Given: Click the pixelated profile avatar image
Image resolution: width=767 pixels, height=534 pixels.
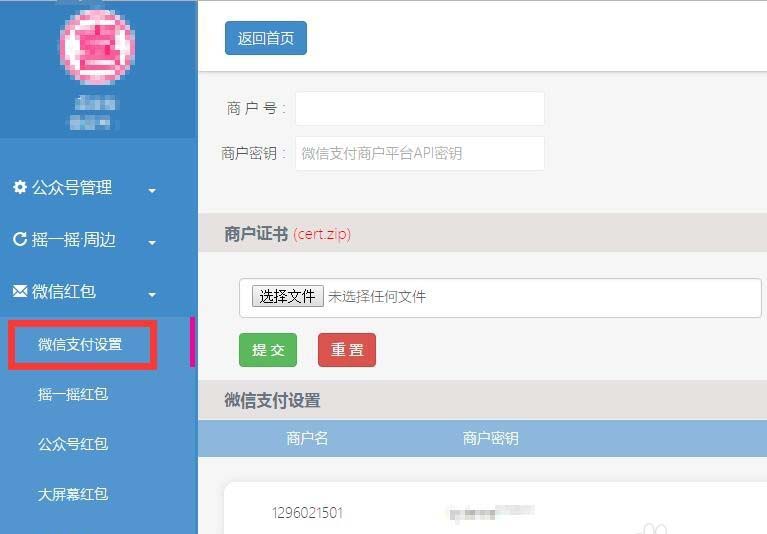Looking at the screenshot, I should [x=97, y=47].
